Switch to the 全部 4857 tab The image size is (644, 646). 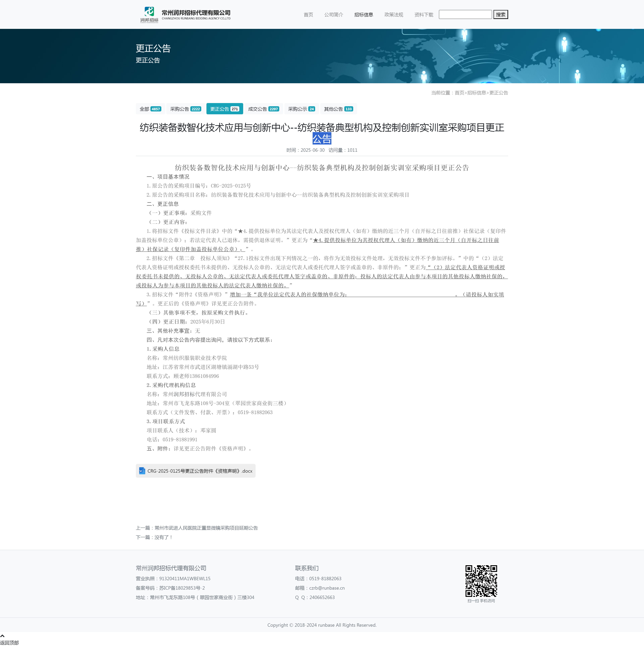tap(150, 109)
